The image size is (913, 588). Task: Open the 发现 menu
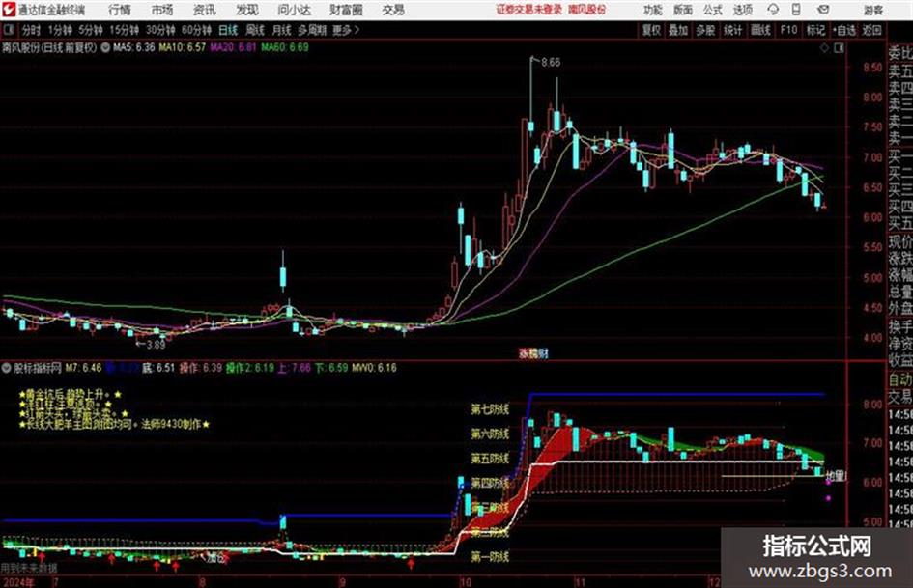[247, 10]
